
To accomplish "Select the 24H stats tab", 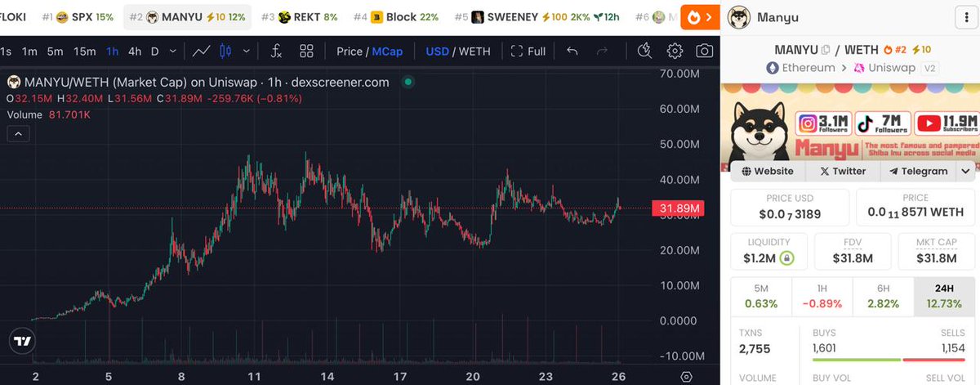I will [944, 296].
